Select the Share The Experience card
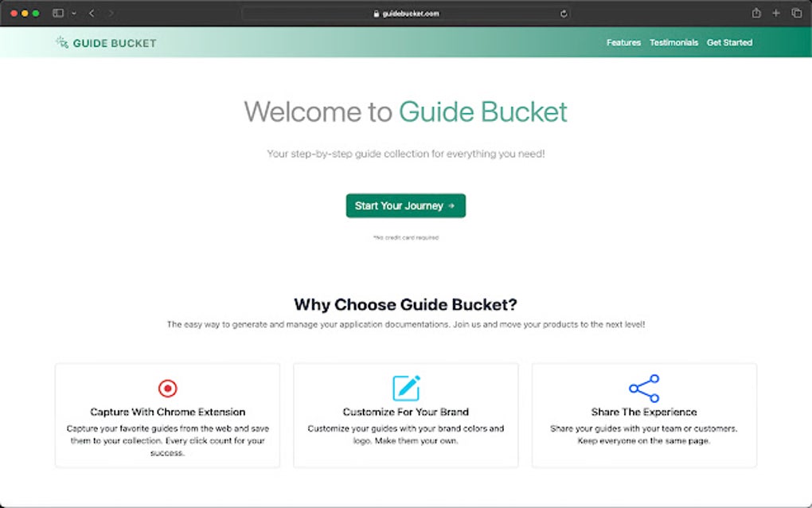 pos(643,415)
